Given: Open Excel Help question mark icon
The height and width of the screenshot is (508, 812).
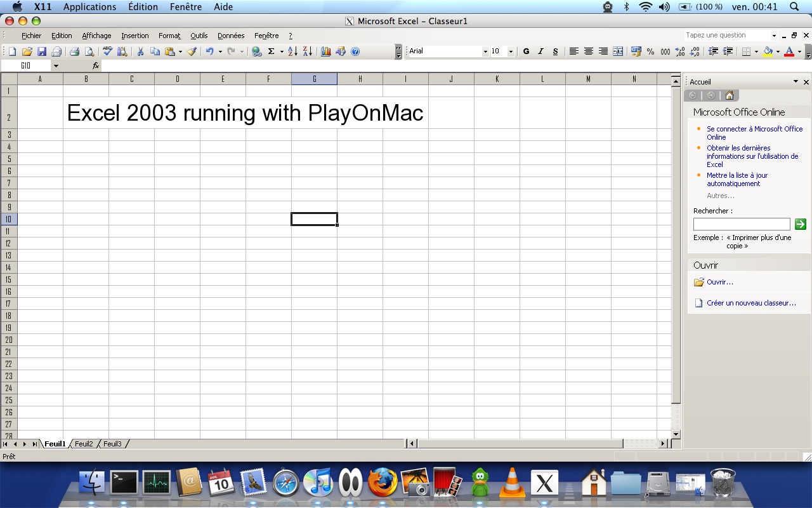Looking at the screenshot, I should 355,51.
